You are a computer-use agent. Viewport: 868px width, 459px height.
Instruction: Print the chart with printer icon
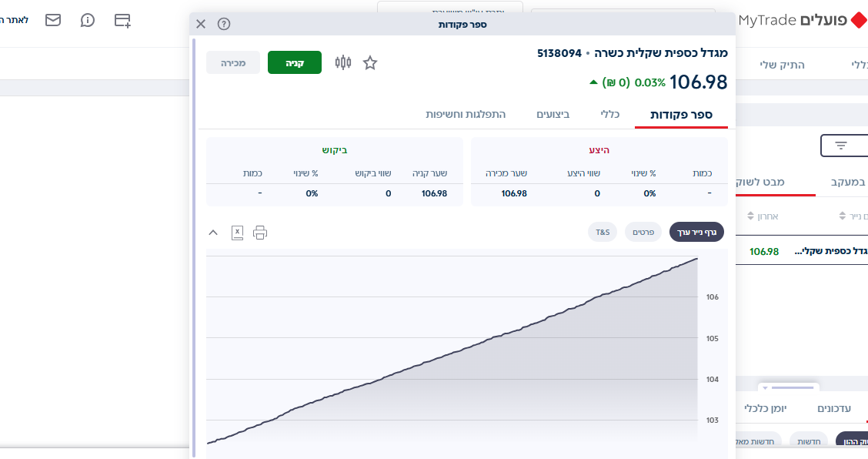260,233
